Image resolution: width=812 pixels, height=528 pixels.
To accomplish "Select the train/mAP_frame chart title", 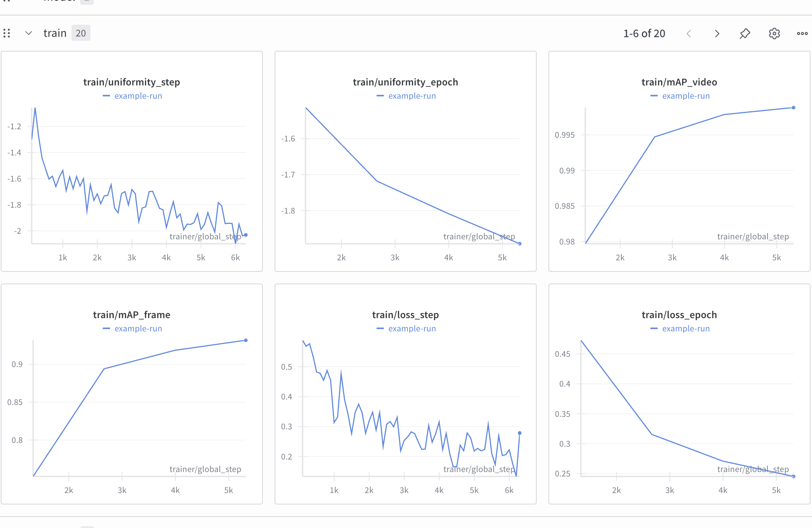I will pyautogui.click(x=131, y=314).
